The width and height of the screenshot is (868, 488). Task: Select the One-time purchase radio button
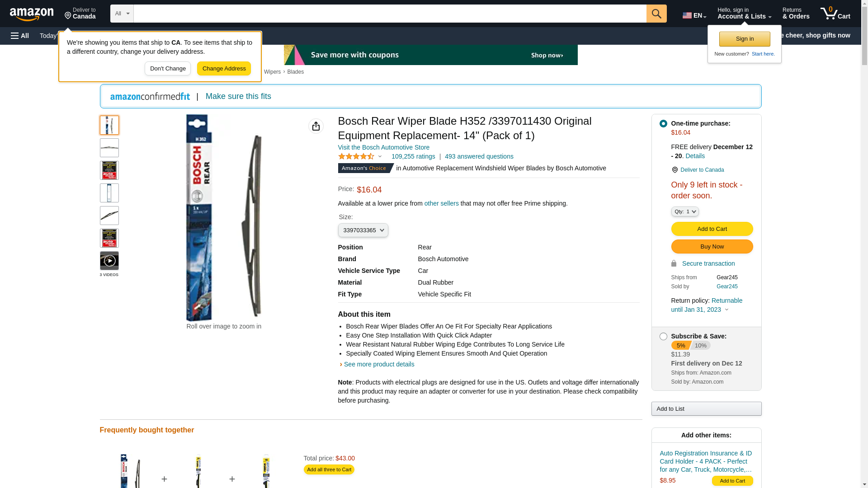click(663, 123)
